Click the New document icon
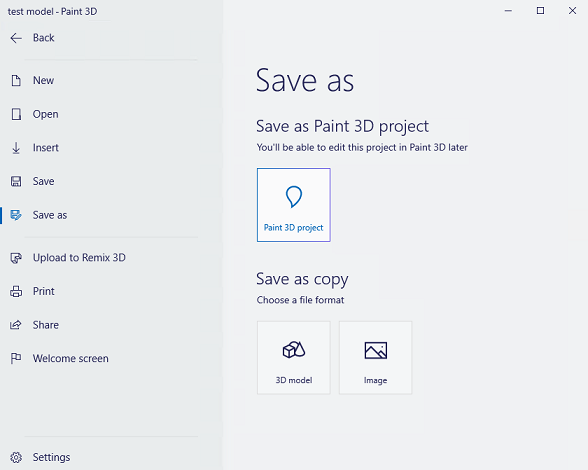Image resolution: width=588 pixels, height=470 pixels. tap(16, 80)
